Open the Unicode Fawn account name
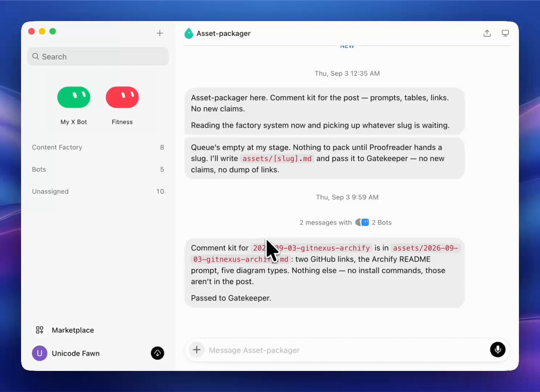This screenshot has width=540, height=392. click(x=76, y=353)
